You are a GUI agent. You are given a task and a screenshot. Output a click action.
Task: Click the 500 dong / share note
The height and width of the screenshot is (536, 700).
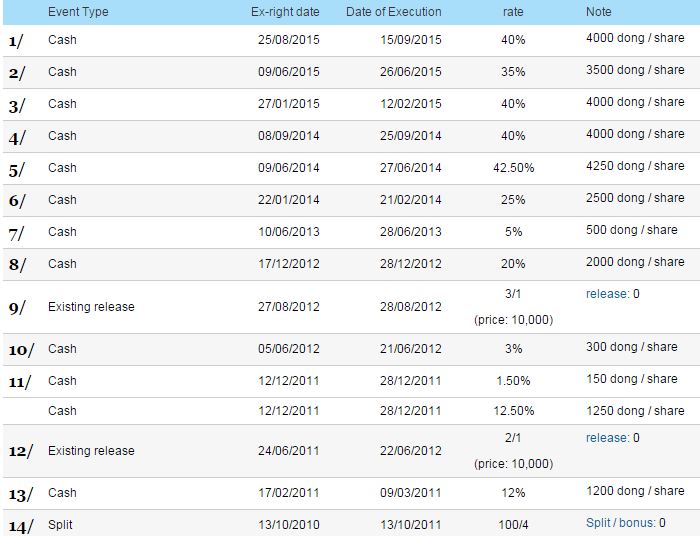click(x=632, y=230)
